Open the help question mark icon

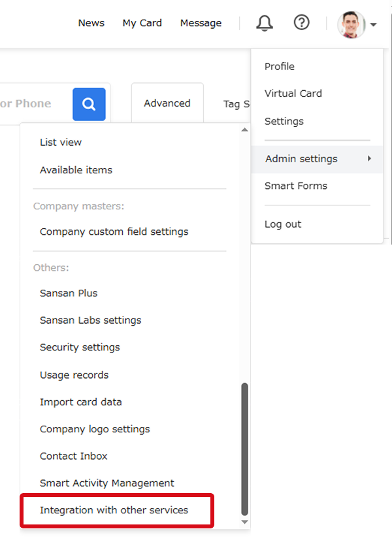(x=302, y=23)
